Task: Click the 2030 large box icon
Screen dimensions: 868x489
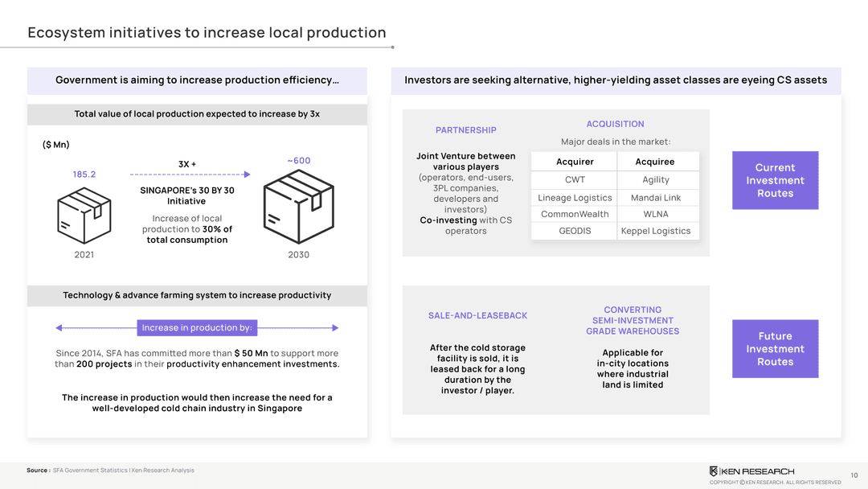Action: tap(298, 208)
